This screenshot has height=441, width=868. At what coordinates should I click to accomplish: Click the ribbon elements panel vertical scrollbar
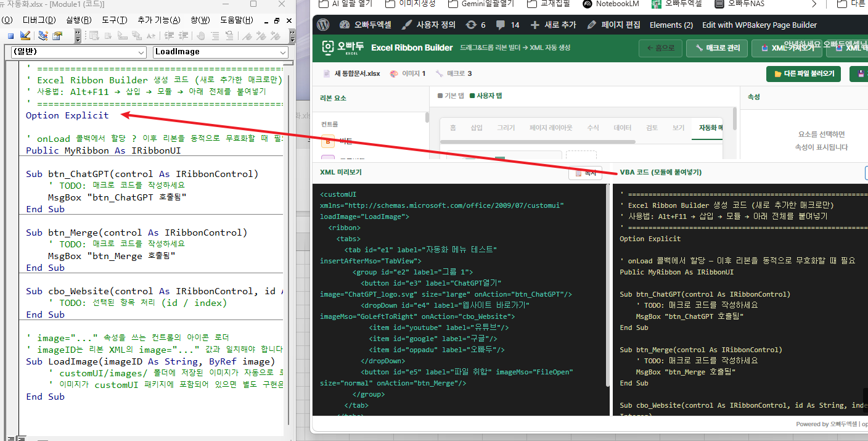click(427, 117)
